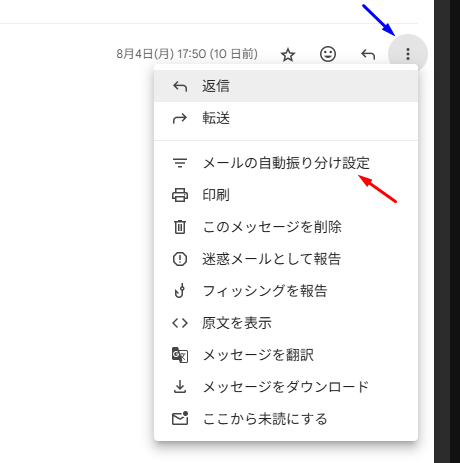460x463 pixels.
Task: Click the printer icon in menu
Action: [180, 195]
